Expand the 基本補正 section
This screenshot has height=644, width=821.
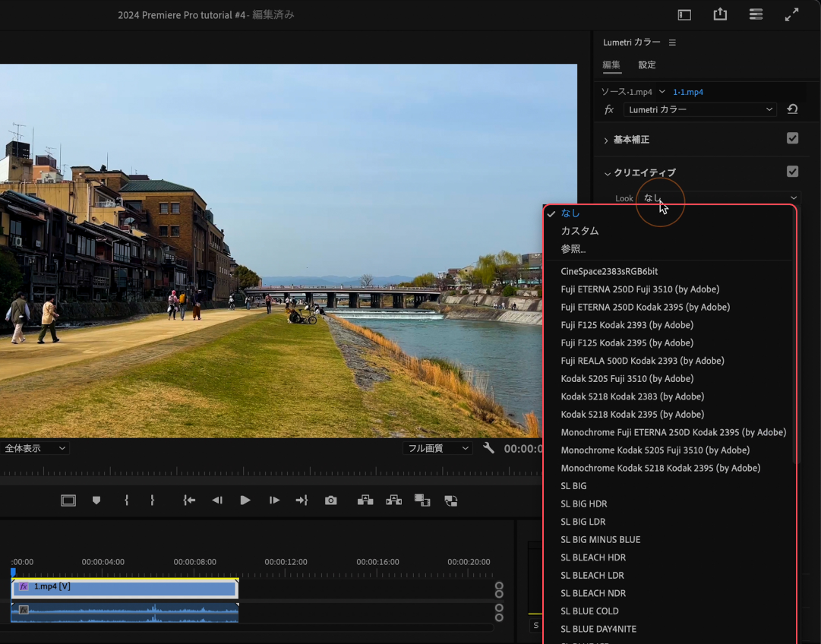click(606, 140)
